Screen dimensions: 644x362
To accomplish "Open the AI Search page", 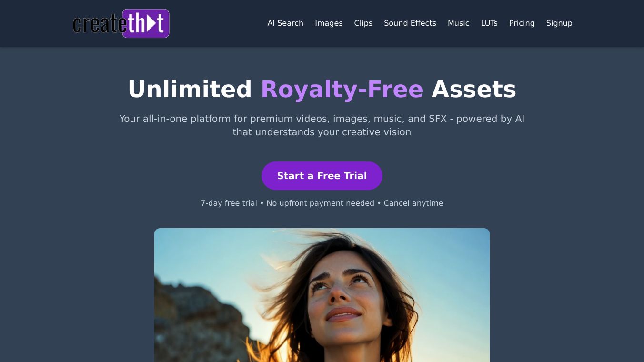I will pos(285,23).
